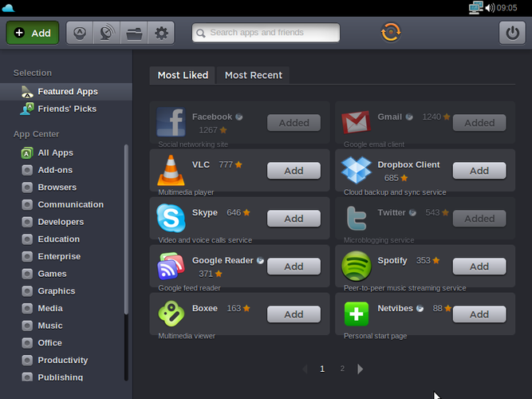Add the Spotify app
This screenshot has width=532, height=399.
pyautogui.click(x=479, y=267)
